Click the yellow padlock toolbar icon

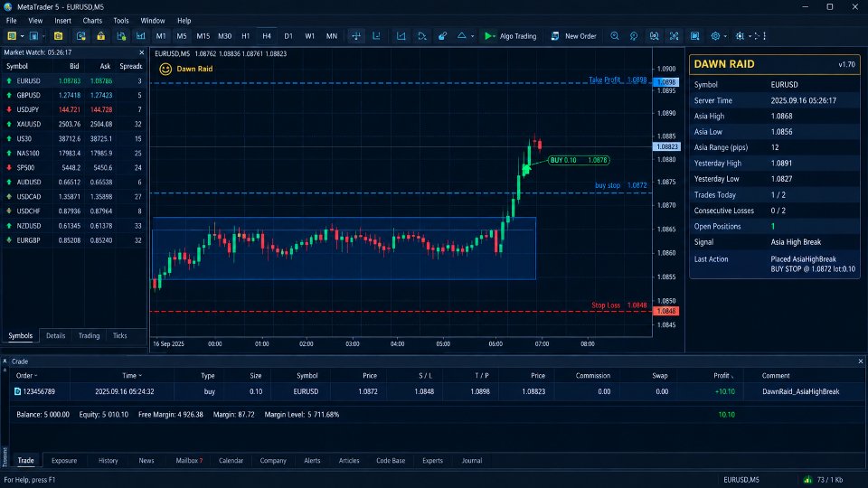[100, 36]
